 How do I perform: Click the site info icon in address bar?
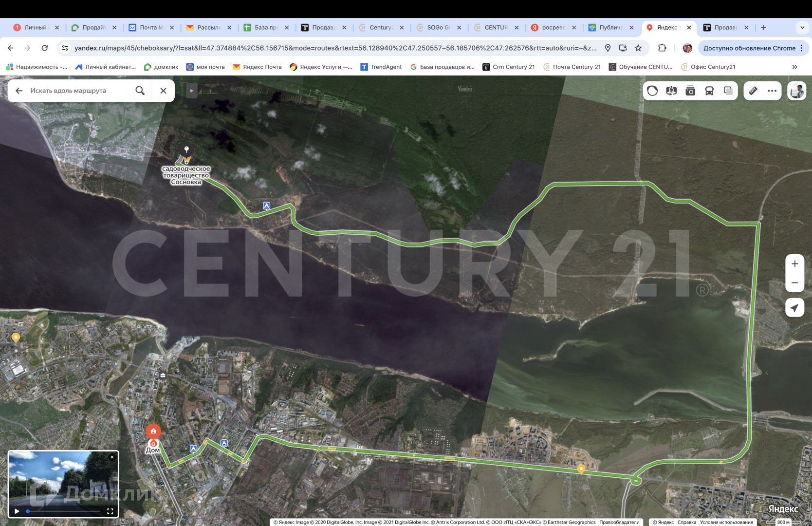click(x=65, y=48)
